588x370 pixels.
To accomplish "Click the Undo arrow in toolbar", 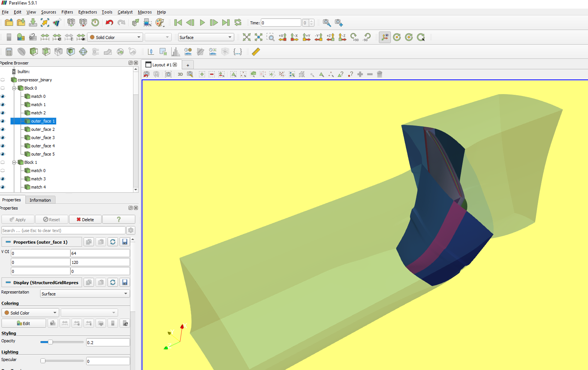I will tap(109, 22).
